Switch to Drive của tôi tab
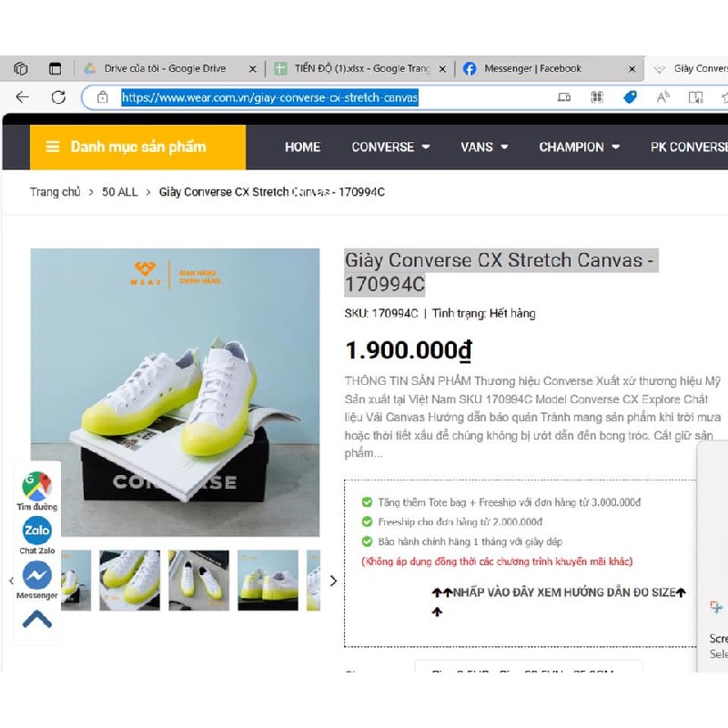The width and height of the screenshot is (728, 728). point(165,69)
